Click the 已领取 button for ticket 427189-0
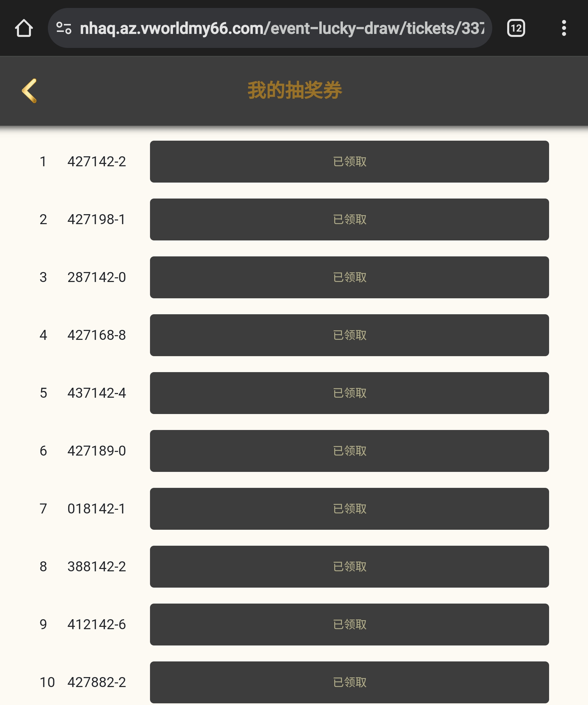This screenshot has height=705, width=588. [349, 451]
